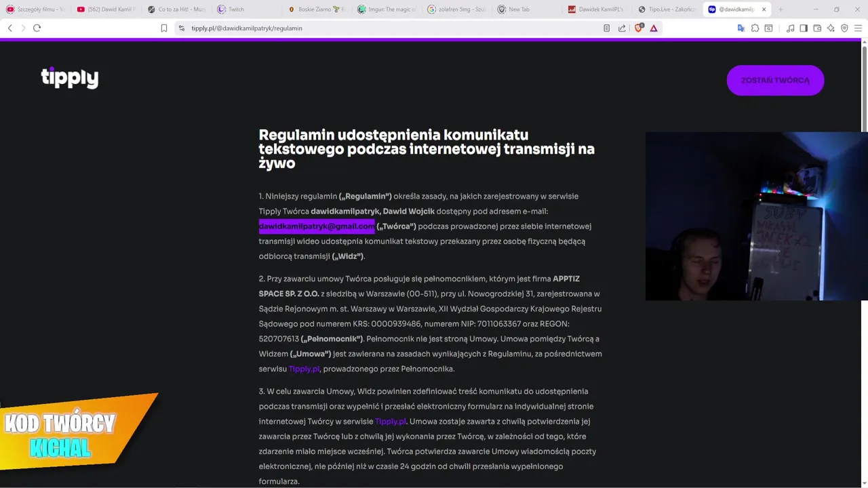Open the extensions puzzle icon
The height and width of the screenshot is (488, 868).
click(755, 28)
